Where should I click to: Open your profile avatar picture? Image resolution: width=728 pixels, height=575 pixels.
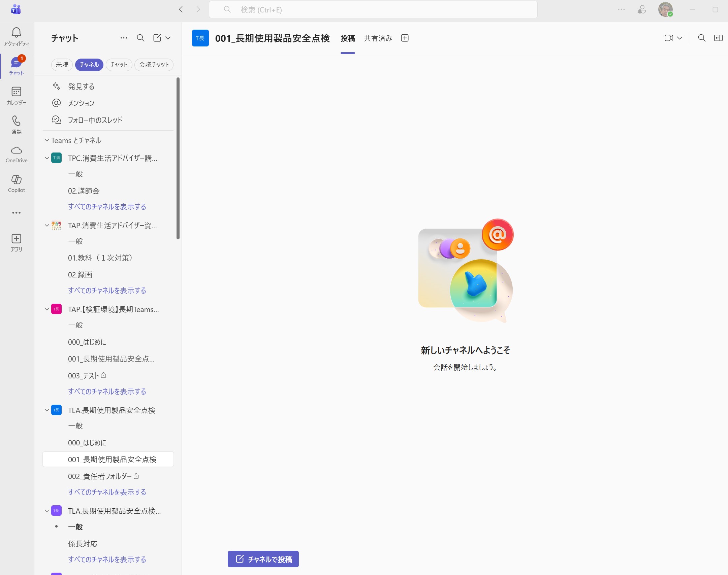click(x=665, y=9)
